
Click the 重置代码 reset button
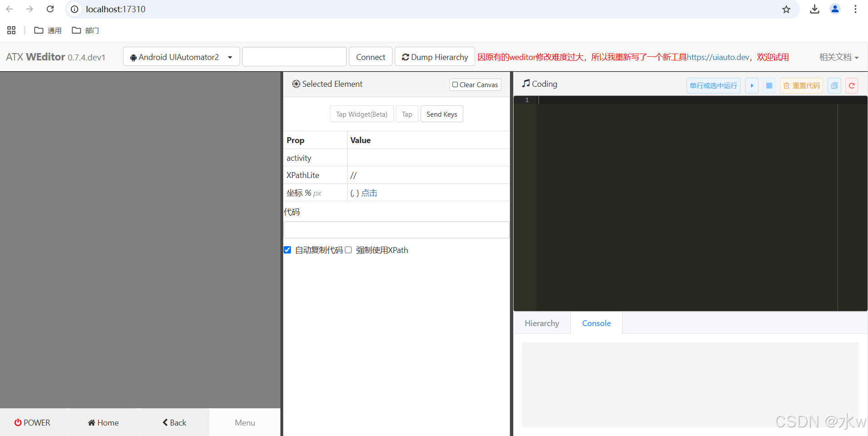pyautogui.click(x=801, y=85)
